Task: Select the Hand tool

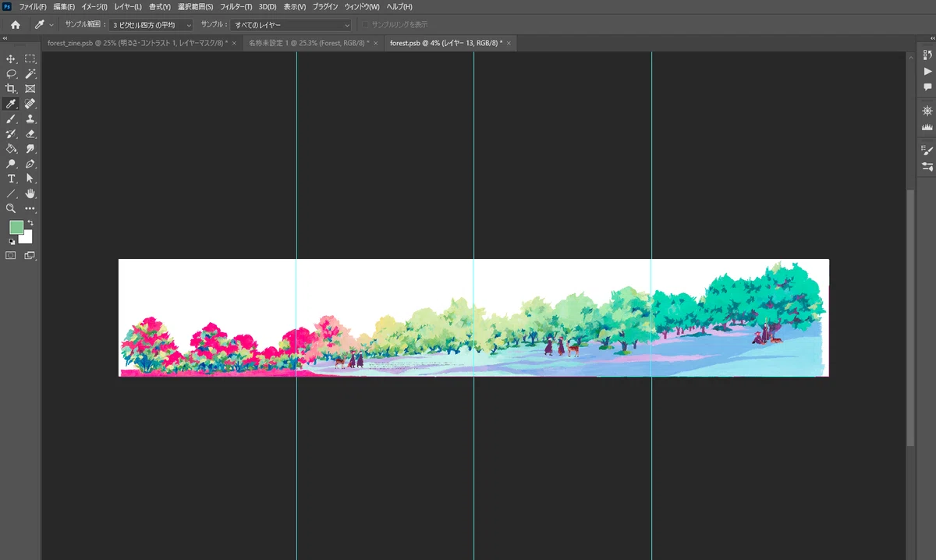Action: 30,193
